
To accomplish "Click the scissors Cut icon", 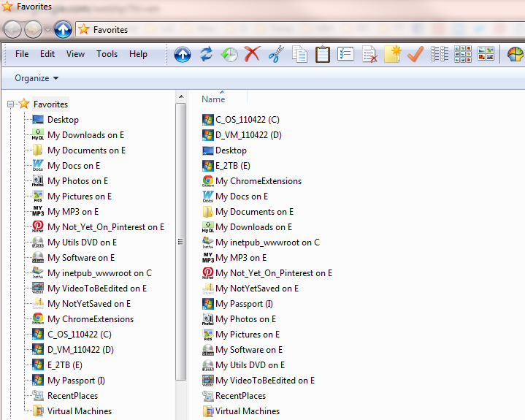I will [276, 54].
